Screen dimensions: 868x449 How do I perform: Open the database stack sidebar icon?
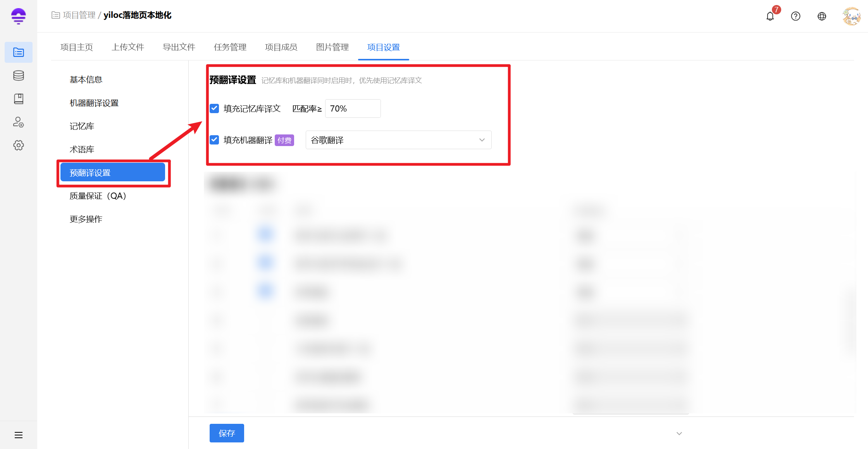pyautogui.click(x=18, y=76)
